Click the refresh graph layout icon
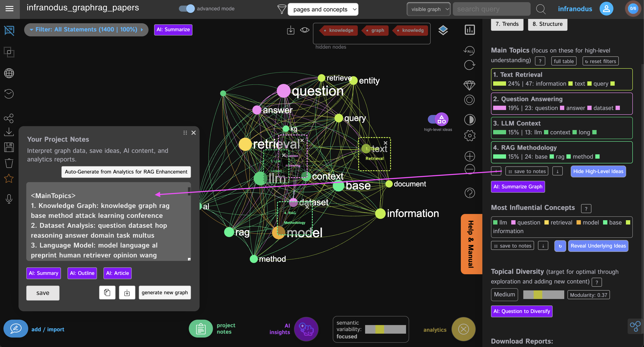Image resolution: width=644 pixels, height=347 pixels. [469, 65]
